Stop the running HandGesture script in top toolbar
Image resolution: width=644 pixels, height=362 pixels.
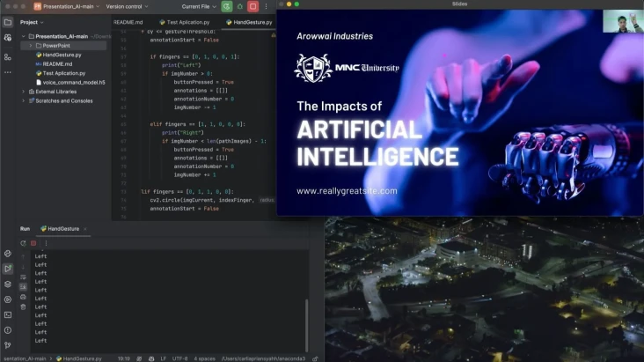pos(253,6)
